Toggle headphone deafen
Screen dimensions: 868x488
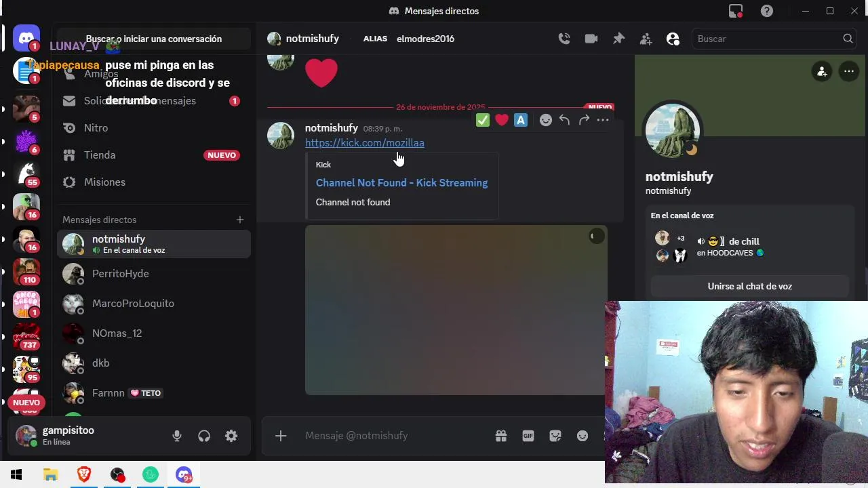pos(204,436)
